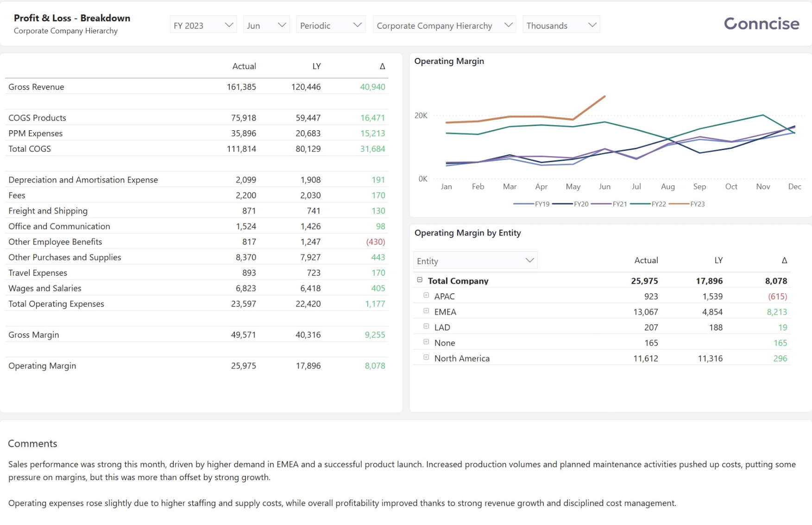This screenshot has height=525, width=812.
Task: Open the Jun month dropdown
Action: coord(266,25)
